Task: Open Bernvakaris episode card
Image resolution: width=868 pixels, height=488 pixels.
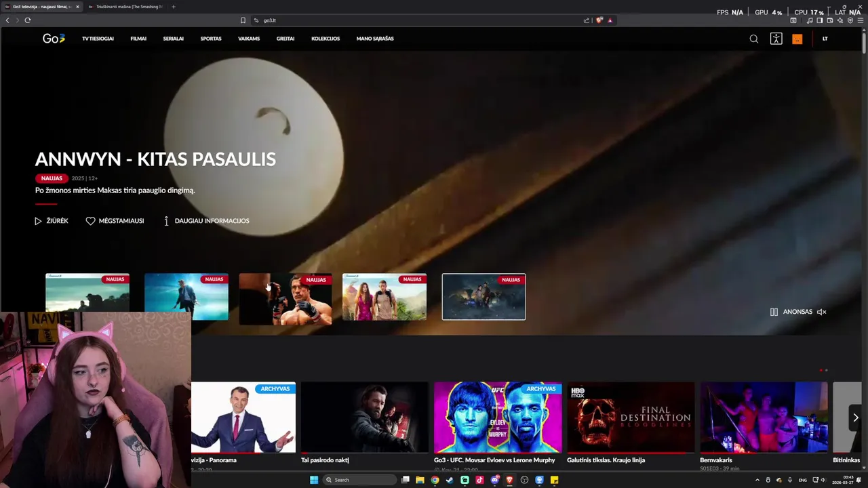Action: point(764,418)
